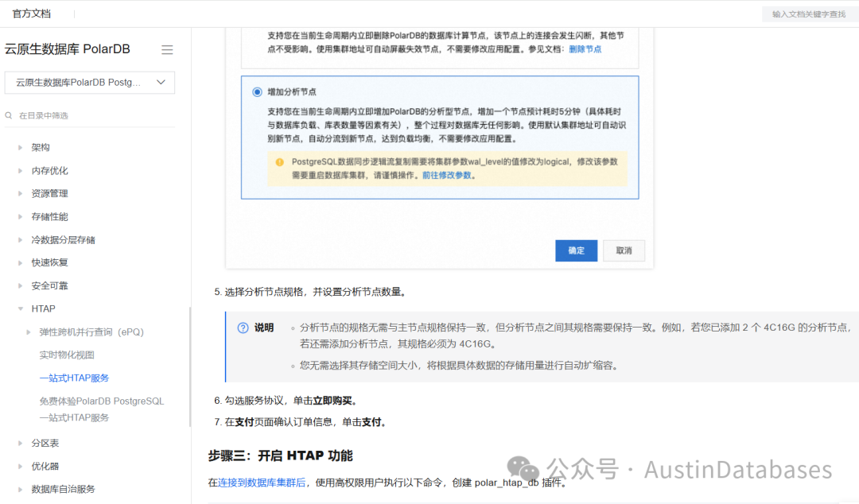Click the orange warning icon in notice
The image size is (859, 504).
click(280, 162)
